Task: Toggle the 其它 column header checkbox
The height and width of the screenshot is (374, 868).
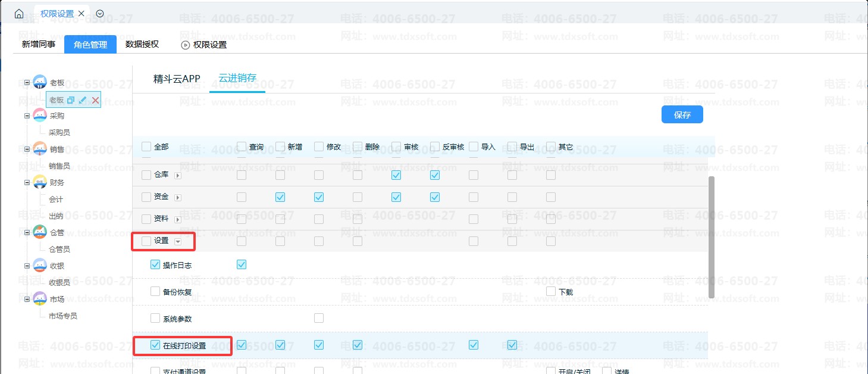Action: tap(551, 147)
